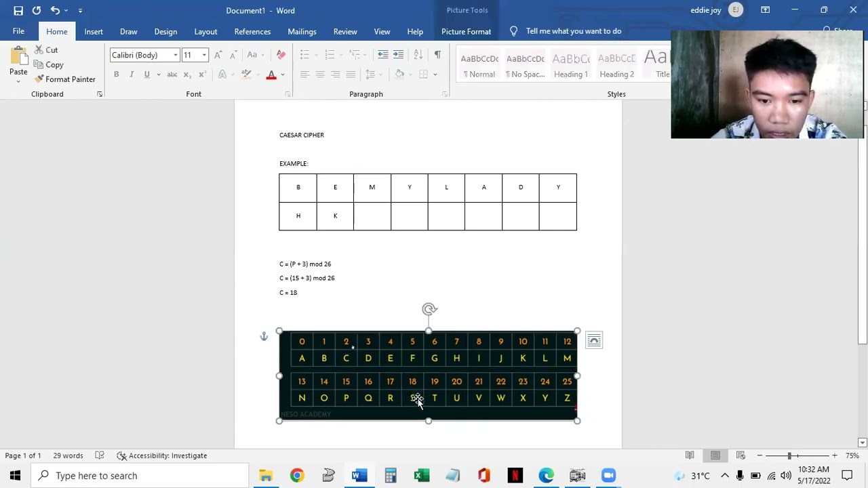Open the References tab
Screen dimensions: 868x488
252,31
